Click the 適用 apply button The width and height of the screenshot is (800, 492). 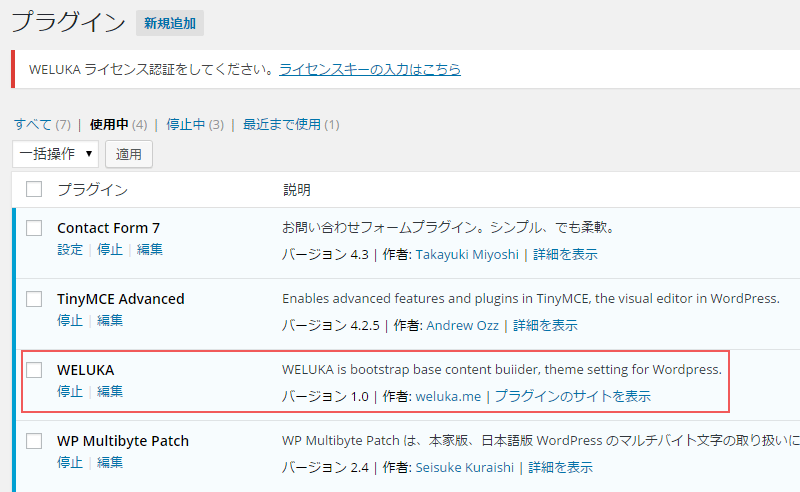[129, 154]
